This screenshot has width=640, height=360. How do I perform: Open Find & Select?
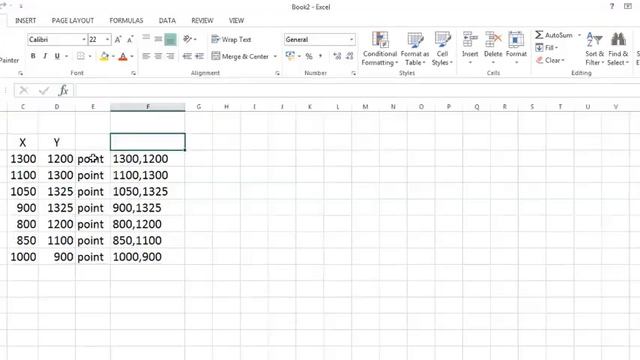618,49
